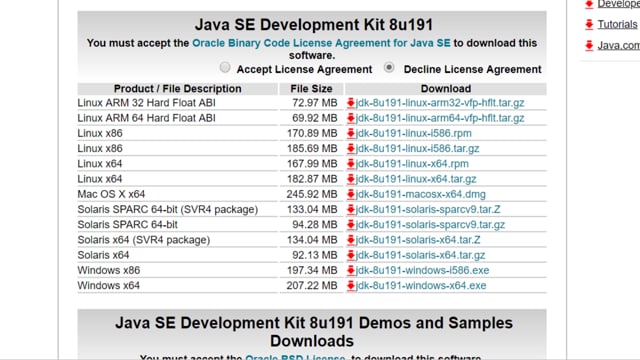Download jdk-8u191-linux-i586.rpm link
The image size is (640, 360).
tap(413, 133)
